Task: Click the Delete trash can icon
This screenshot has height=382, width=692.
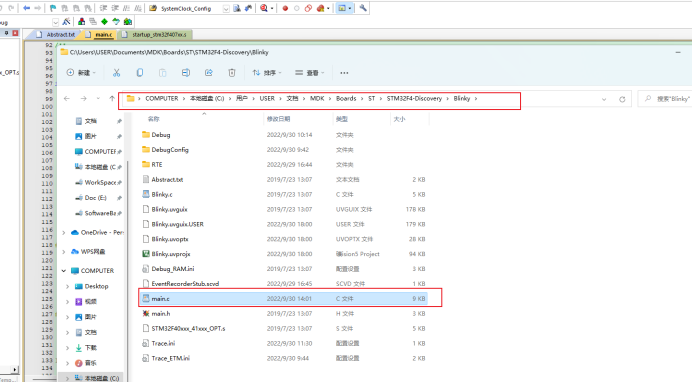Action: 232,73
